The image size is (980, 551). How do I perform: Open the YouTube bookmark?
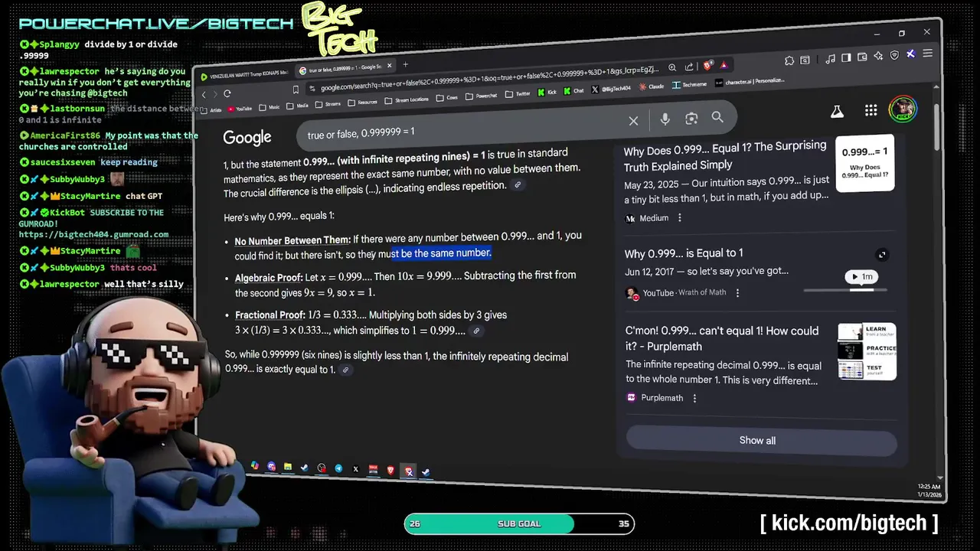(239, 109)
